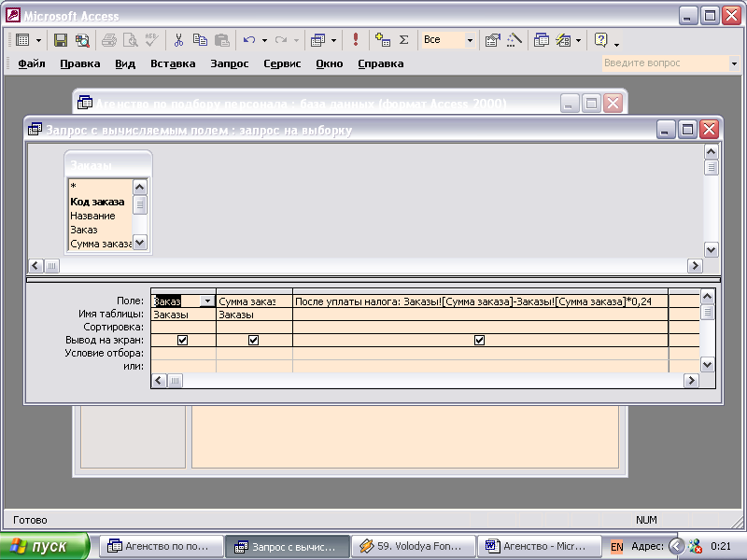Click the Copy icon in toolbar
Screen dimensions: 747x560
click(200, 40)
